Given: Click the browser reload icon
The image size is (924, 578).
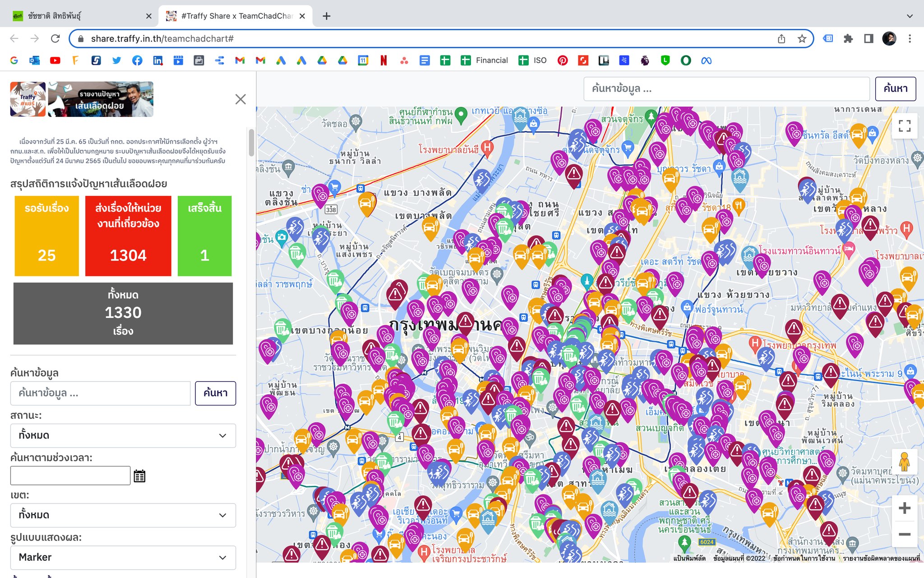Looking at the screenshot, I should [55, 38].
